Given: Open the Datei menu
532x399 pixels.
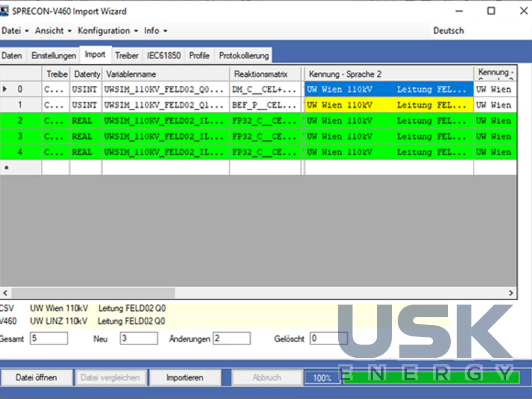Looking at the screenshot, I should point(15,31).
